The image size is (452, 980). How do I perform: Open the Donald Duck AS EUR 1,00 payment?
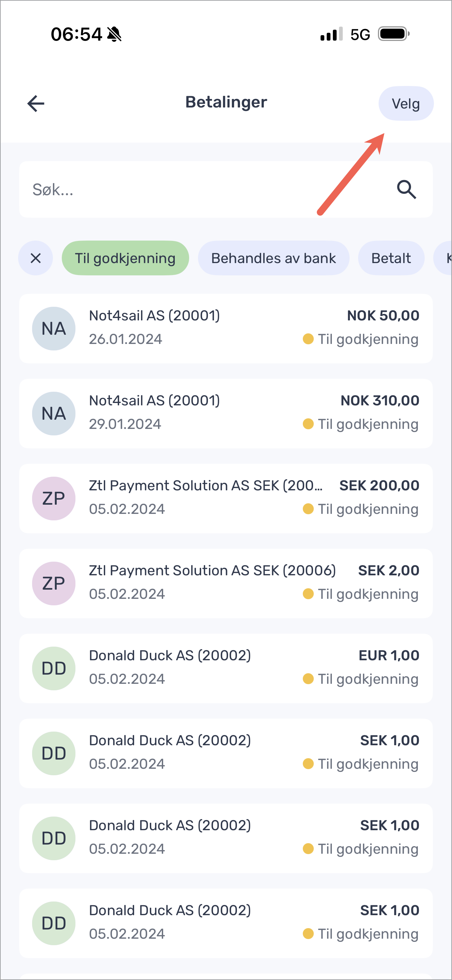[x=226, y=669]
